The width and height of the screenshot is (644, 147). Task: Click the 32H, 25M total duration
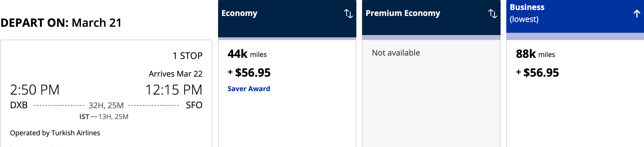tap(106, 106)
